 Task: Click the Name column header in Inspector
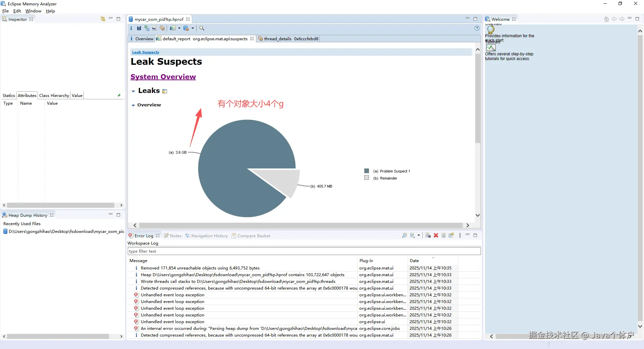click(x=31, y=103)
